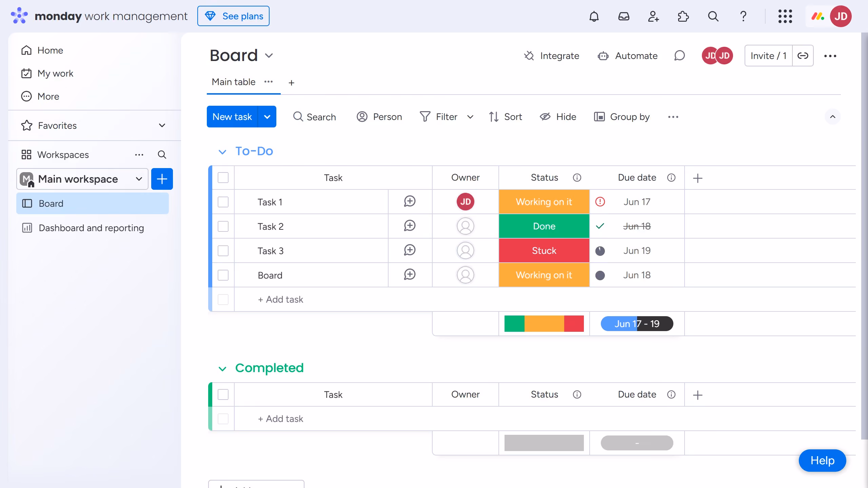This screenshot has height=488, width=868.
Task: Click the To-Do status summary bar
Action: [544, 324]
